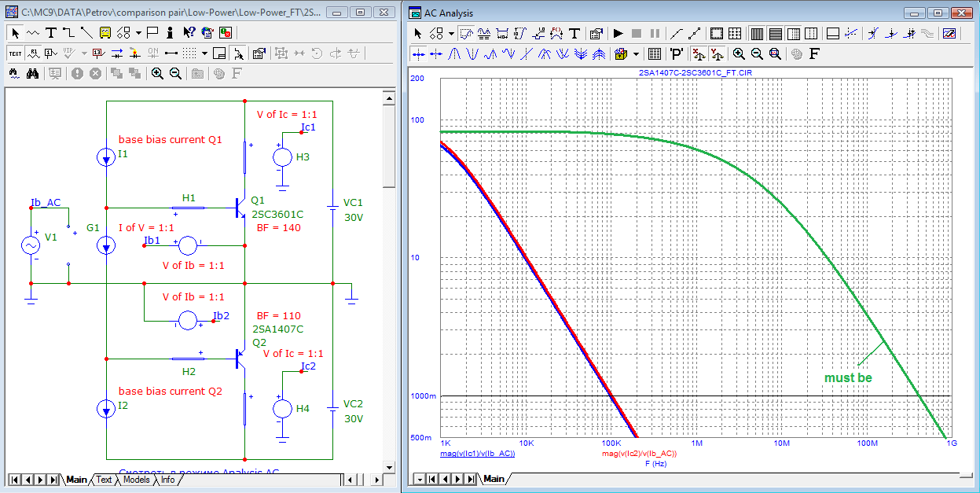The image size is (980, 493).
Task: Select the Main tab in schematic window
Action: tap(76, 480)
